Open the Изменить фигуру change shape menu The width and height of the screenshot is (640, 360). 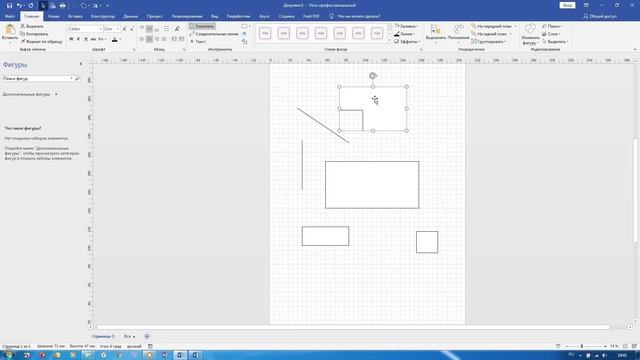(x=530, y=34)
